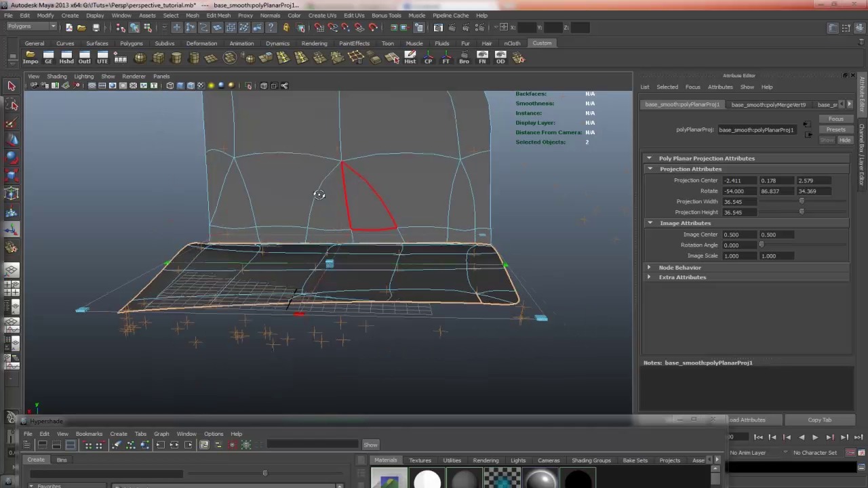Click the snap to grids icon
Viewport: 868px width, 488px height.
[x=319, y=28]
